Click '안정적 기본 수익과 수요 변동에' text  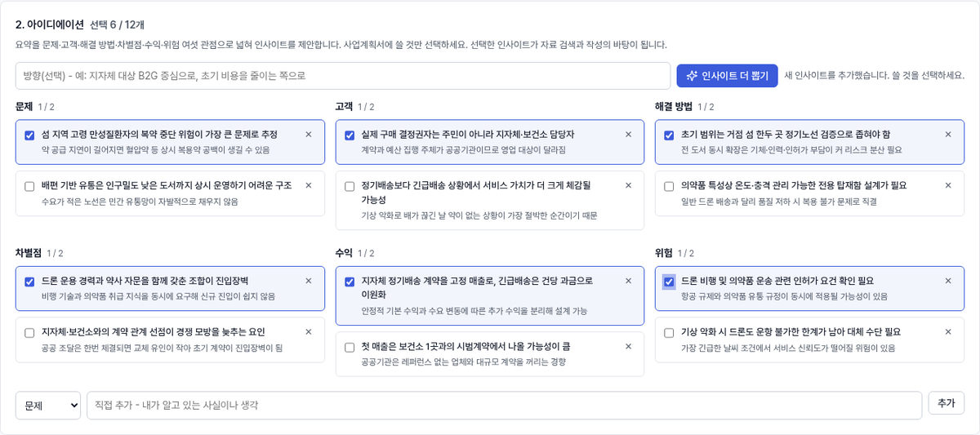pos(474,310)
